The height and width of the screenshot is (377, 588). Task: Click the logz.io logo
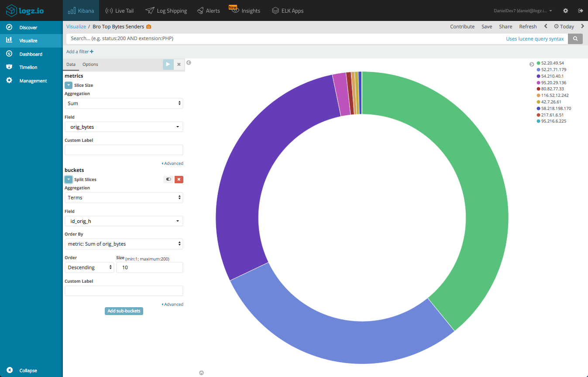(x=24, y=10)
